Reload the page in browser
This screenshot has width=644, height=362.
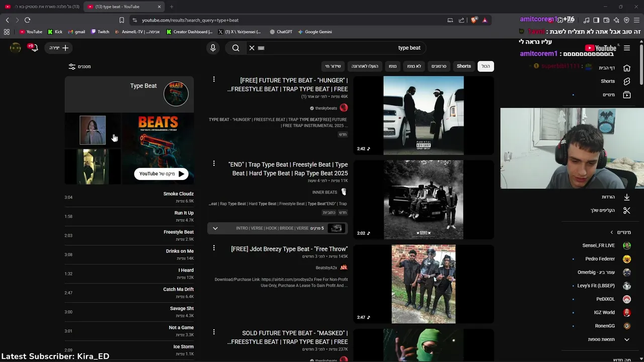27,20
